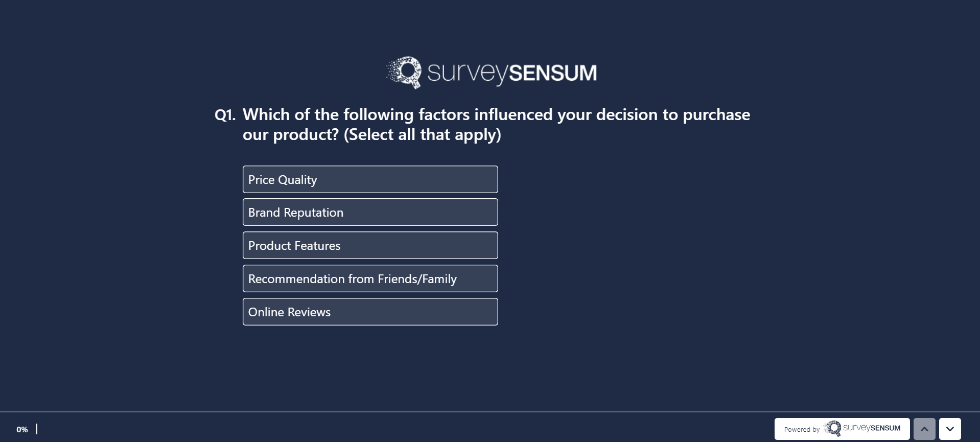Open the Powered by SurveySensum badge
This screenshot has height=442, width=980.
842,429
